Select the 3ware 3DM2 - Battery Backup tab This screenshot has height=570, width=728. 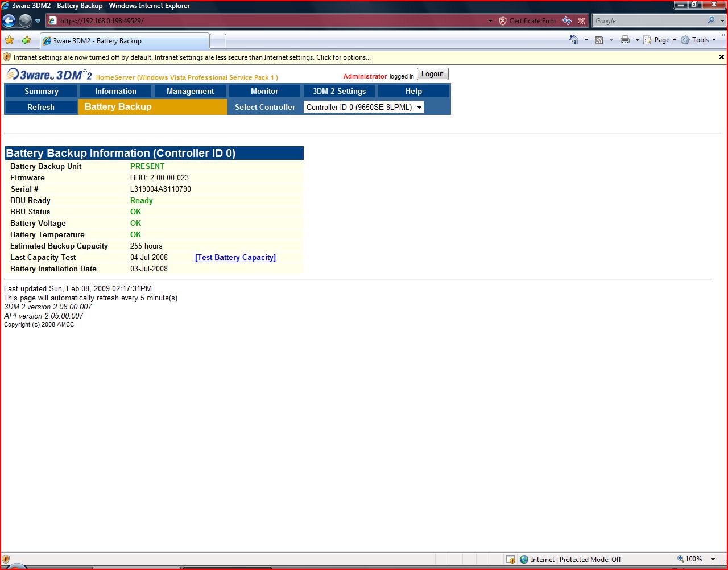(x=125, y=41)
